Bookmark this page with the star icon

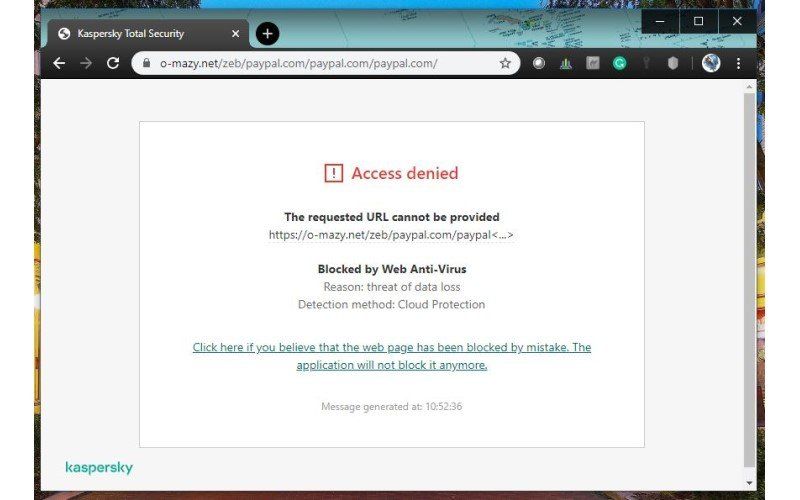[x=505, y=63]
